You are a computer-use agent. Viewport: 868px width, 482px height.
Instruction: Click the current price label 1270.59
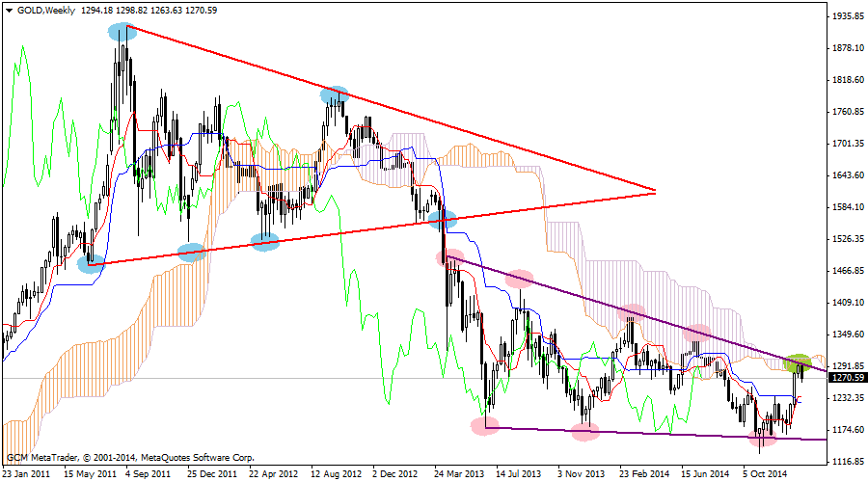point(847,379)
